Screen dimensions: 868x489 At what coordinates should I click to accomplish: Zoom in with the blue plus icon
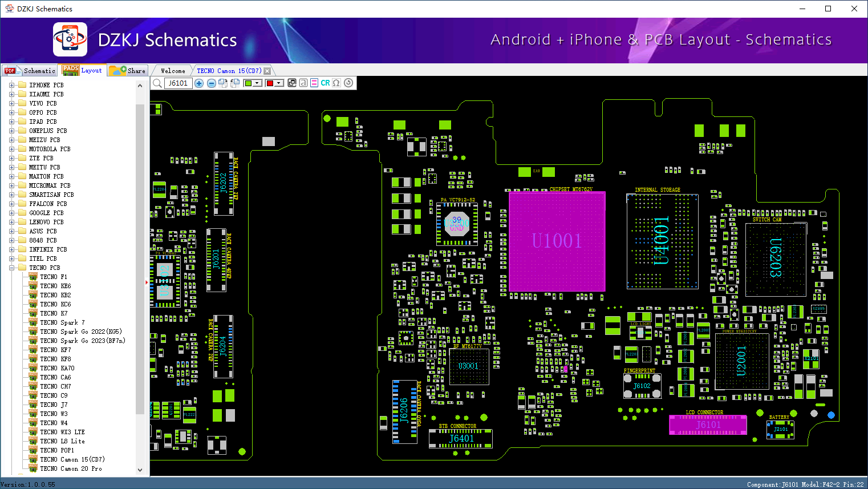coord(199,83)
